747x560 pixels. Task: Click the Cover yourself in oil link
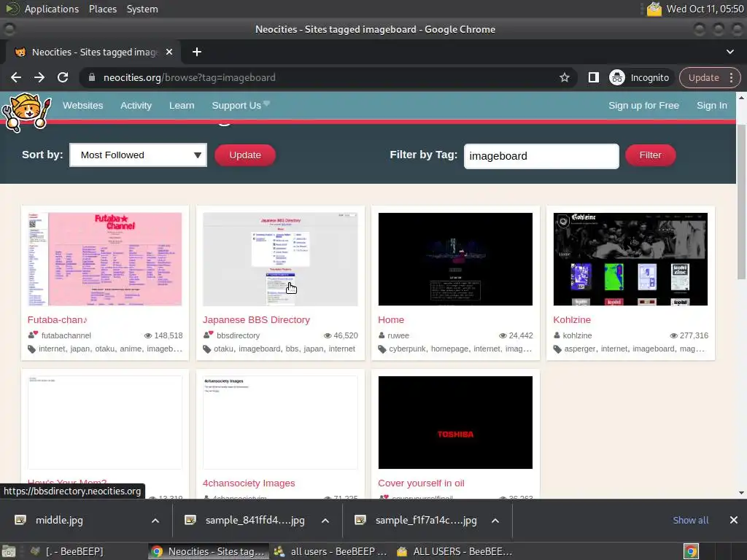[x=421, y=483]
